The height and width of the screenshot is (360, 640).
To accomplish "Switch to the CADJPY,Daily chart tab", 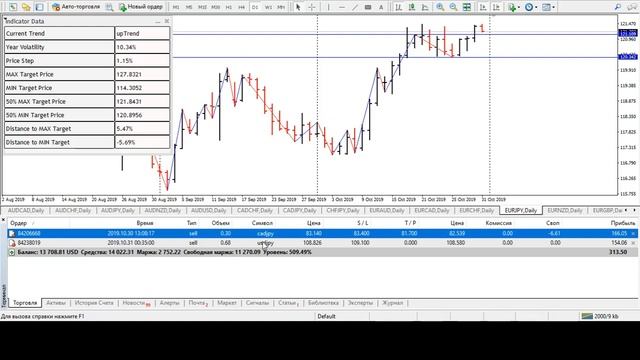I will pyautogui.click(x=300, y=210).
